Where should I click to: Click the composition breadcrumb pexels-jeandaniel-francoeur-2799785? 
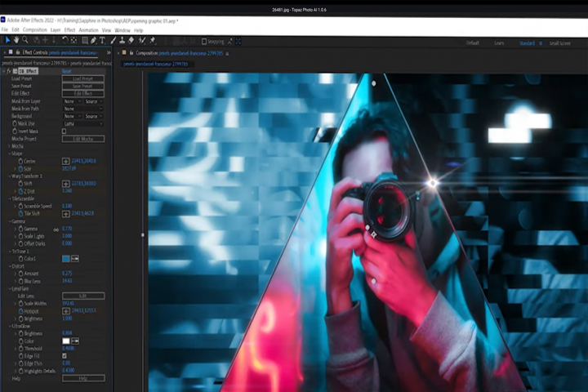coord(156,65)
